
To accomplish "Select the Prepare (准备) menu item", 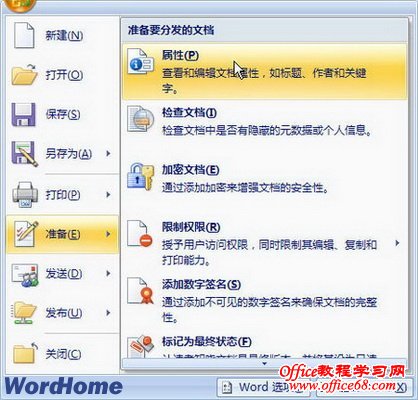I will [x=62, y=234].
